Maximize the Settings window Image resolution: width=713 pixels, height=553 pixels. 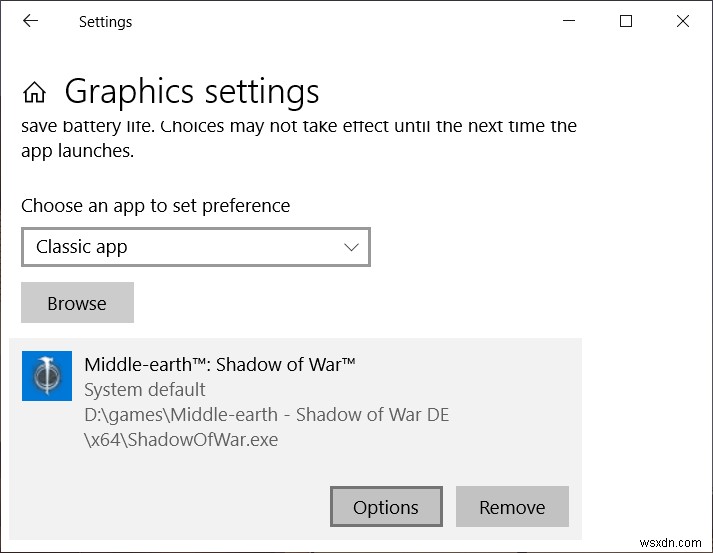tap(626, 21)
